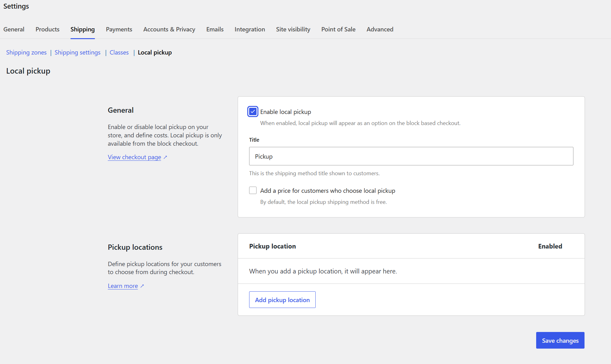
Task: Open Shipping zones section link
Action: (26, 52)
